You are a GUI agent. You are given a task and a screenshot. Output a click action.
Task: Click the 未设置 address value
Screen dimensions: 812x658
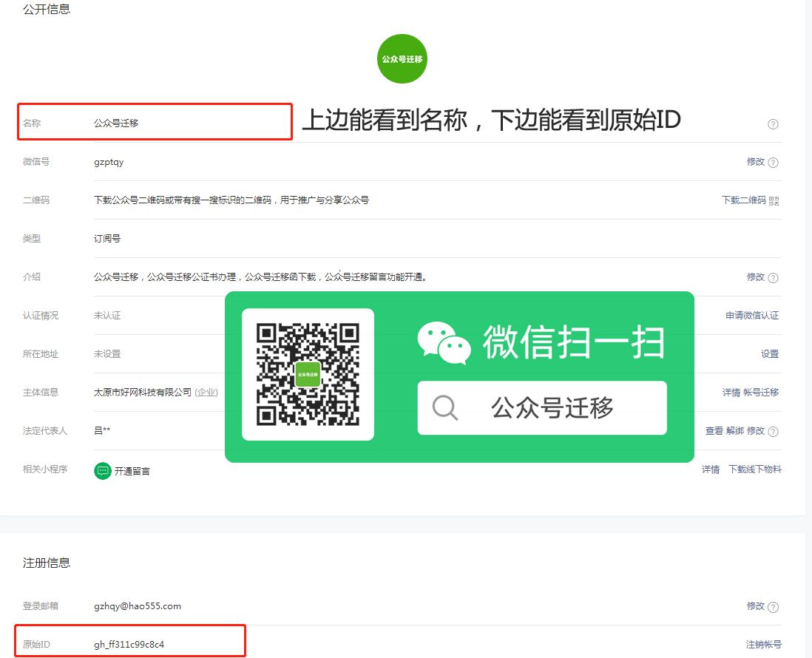pyautogui.click(x=107, y=353)
